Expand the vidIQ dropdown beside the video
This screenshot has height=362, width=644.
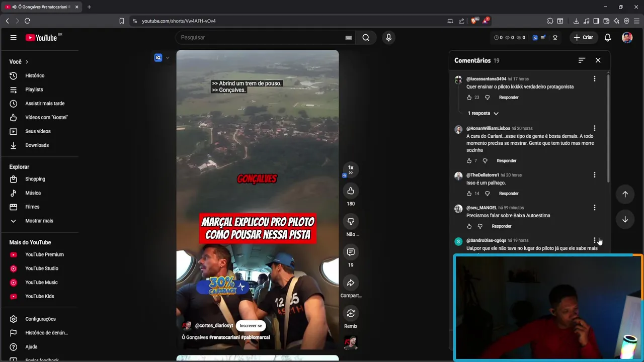[168, 58]
